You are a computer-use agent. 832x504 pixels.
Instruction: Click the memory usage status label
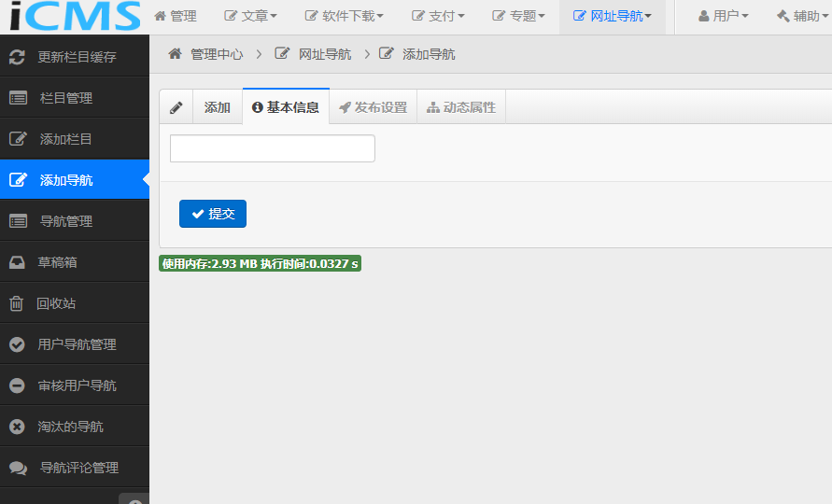[x=260, y=263]
